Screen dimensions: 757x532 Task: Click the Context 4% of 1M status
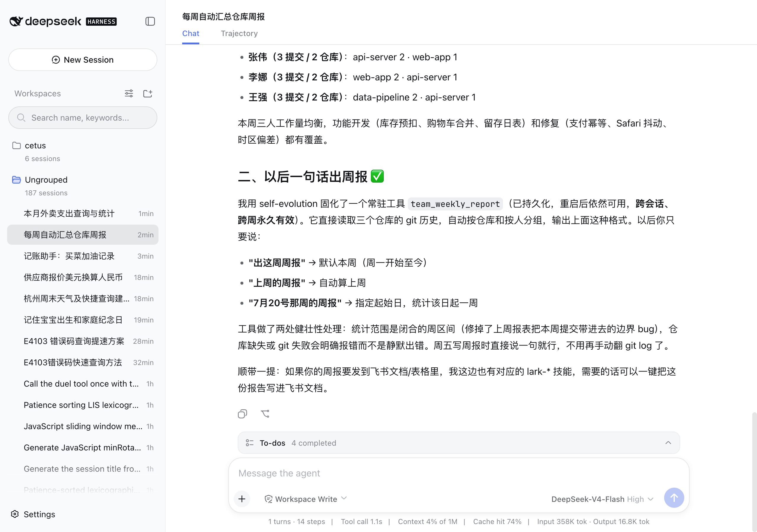[x=427, y=521]
